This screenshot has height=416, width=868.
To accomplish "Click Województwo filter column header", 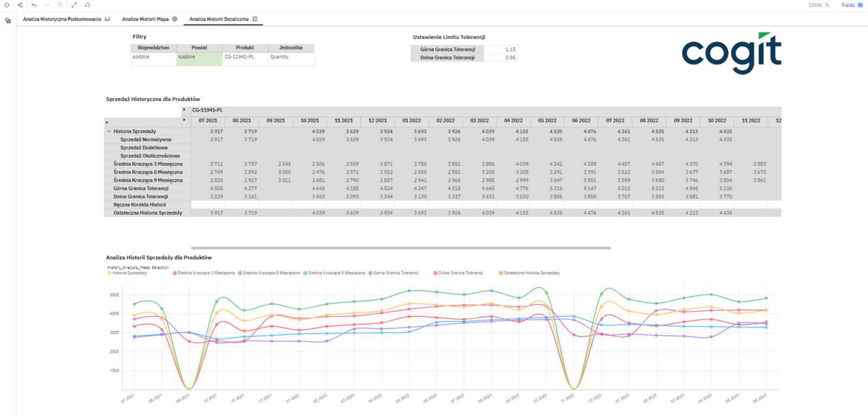I will (154, 48).
